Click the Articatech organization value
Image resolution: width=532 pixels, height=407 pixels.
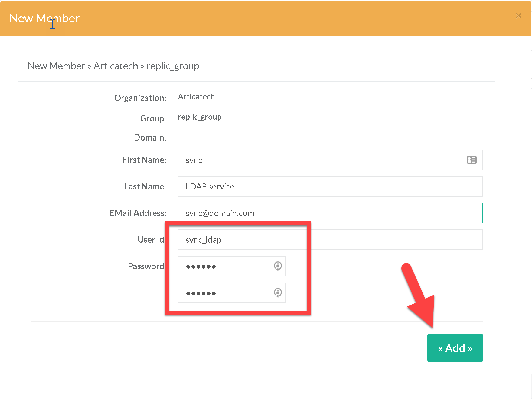(196, 97)
